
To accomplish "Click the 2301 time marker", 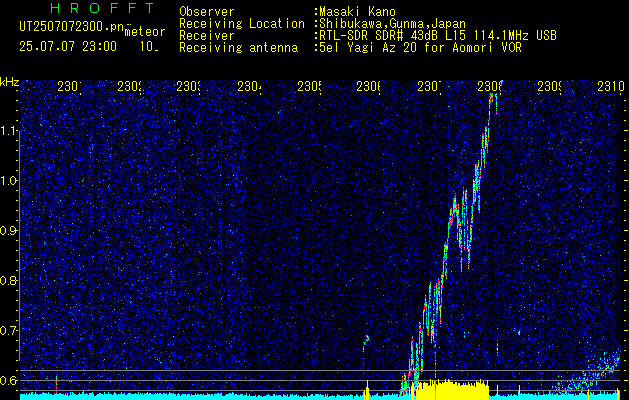I will click(x=69, y=86).
